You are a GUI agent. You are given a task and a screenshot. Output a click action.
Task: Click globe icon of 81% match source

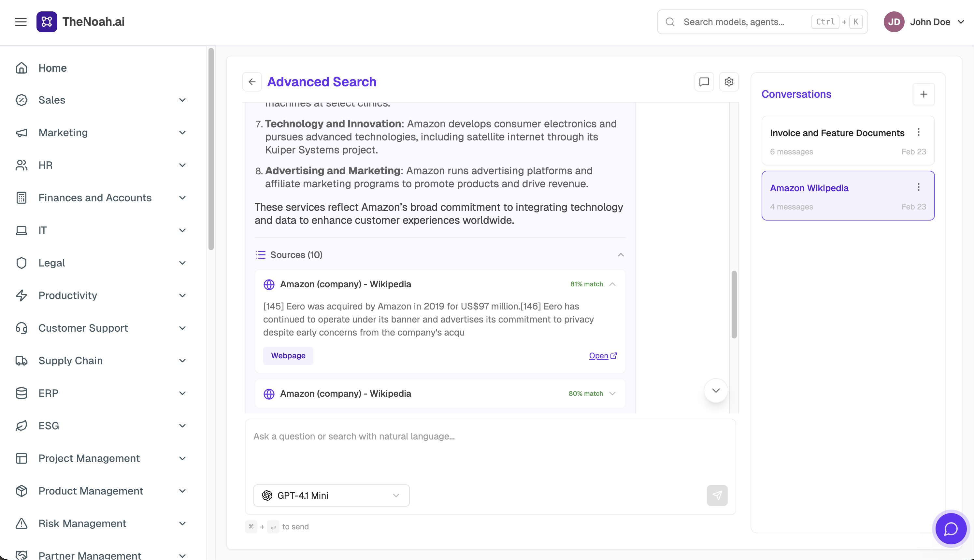269,285
